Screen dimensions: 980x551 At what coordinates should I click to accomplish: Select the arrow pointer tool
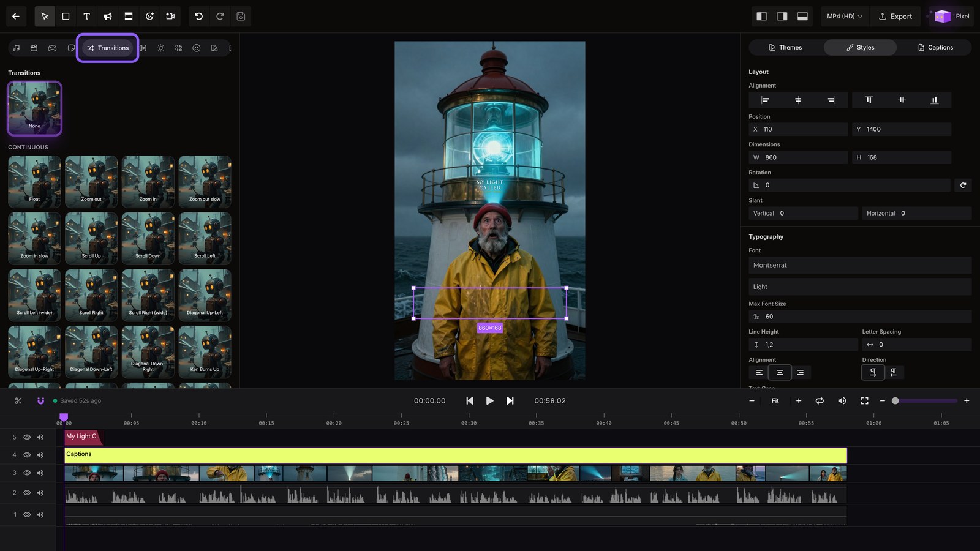(x=45, y=17)
